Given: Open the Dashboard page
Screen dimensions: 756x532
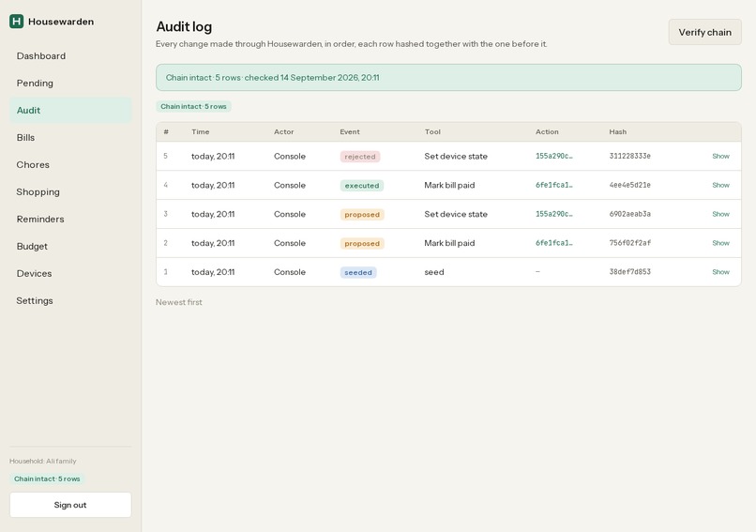Looking at the screenshot, I should (x=70, y=56).
